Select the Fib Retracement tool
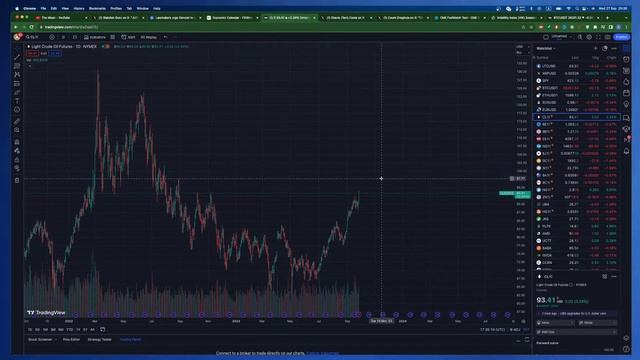 click(x=17, y=66)
